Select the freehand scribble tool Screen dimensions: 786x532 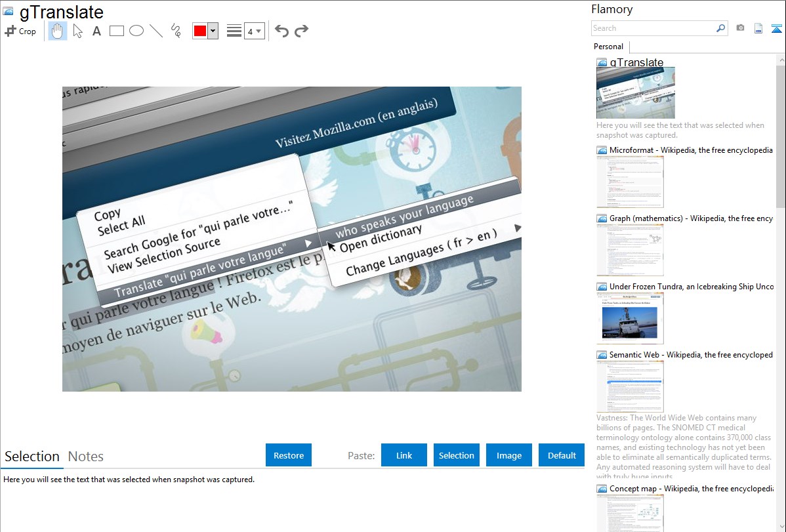pos(176,31)
